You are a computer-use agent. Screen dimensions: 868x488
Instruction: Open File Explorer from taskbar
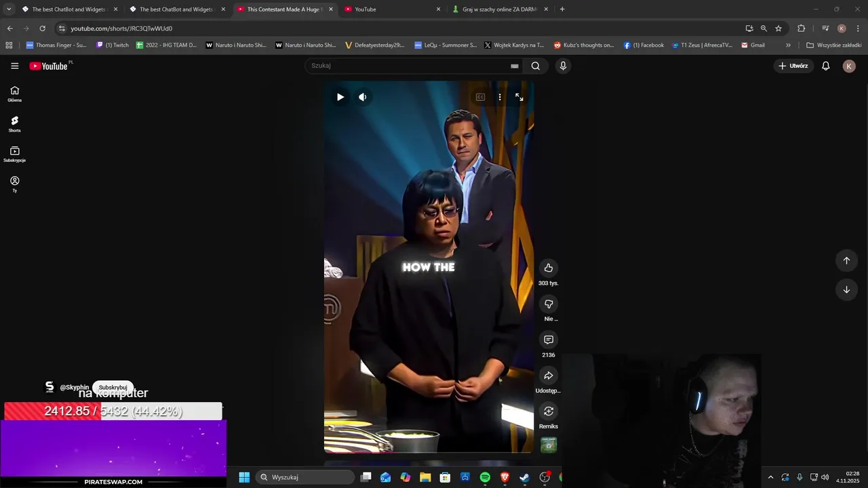[425, 477]
